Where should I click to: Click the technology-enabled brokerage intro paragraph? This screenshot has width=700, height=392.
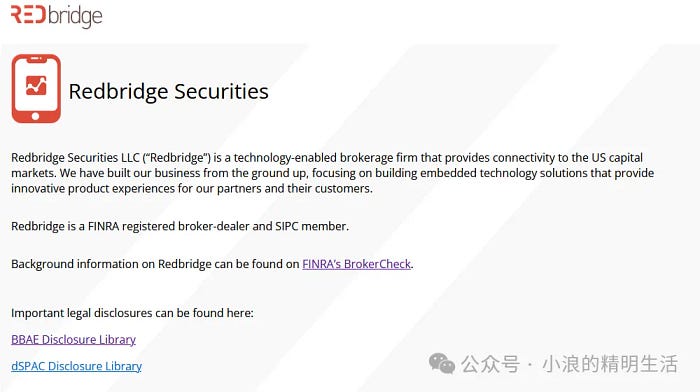[x=333, y=173]
